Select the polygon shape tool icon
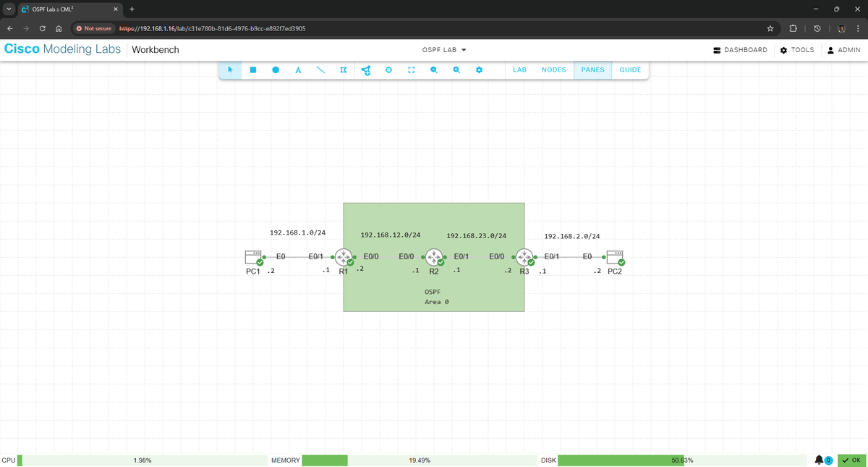The height and width of the screenshot is (467, 868). pos(343,70)
